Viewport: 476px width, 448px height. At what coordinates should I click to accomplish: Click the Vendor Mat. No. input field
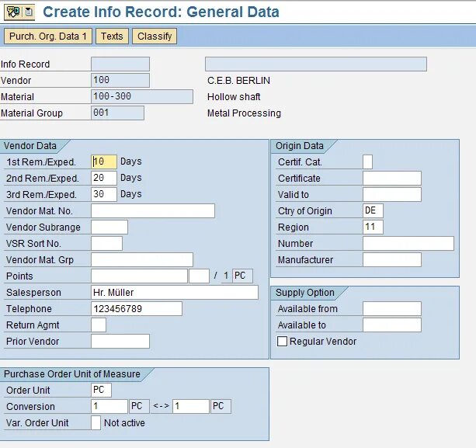(153, 210)
